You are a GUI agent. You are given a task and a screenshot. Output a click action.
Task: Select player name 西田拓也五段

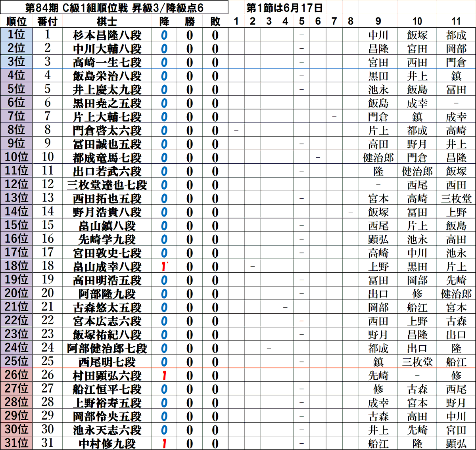pos(107,199)
